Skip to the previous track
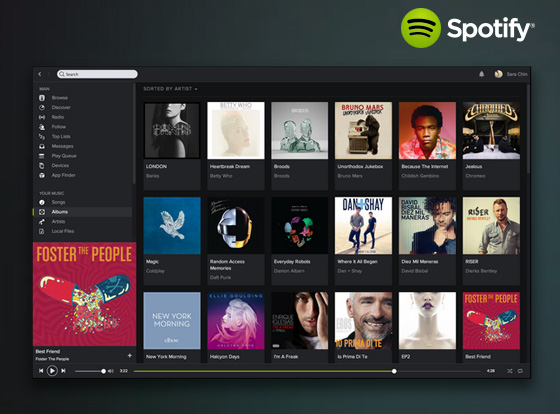The height and width of the screenshot is (414, 560). pyautogui.click(x=41, y=371)
